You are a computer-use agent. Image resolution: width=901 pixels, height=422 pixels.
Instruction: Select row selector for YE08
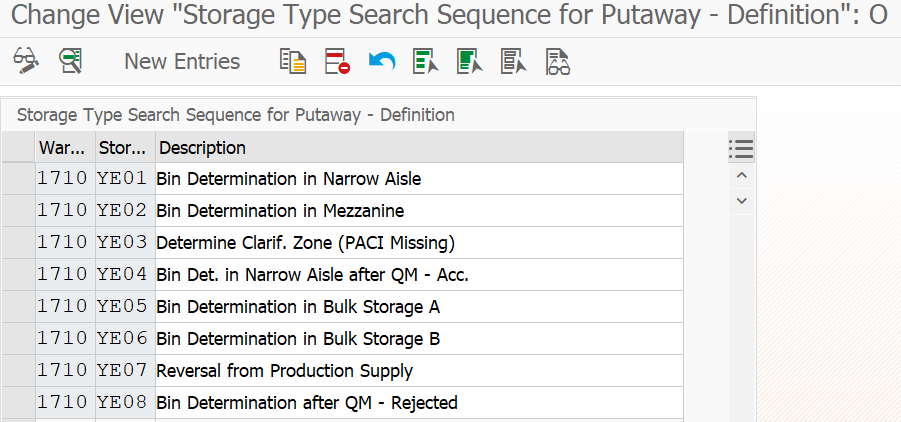pyautogui.click(x=18, y=402)
